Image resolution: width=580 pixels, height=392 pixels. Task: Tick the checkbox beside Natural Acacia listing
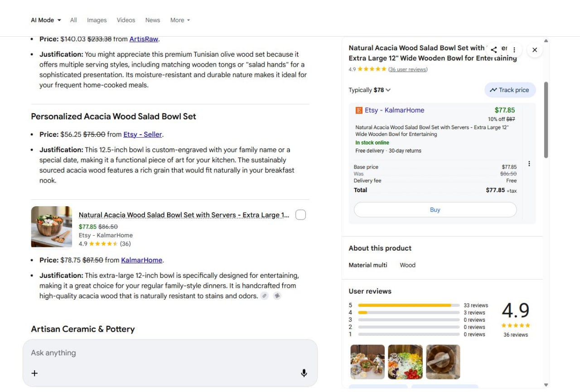[300, 215]
